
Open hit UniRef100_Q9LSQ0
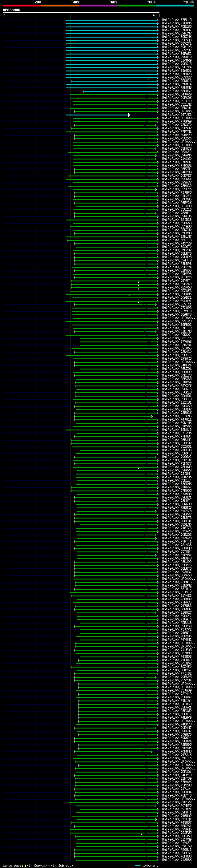click(x=177, y=40)
